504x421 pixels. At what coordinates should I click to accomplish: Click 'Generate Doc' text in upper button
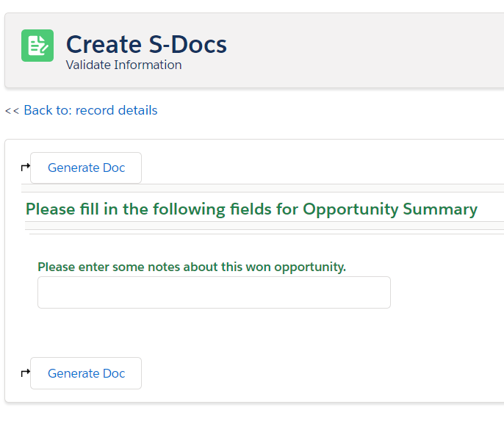tap(86, 168)
